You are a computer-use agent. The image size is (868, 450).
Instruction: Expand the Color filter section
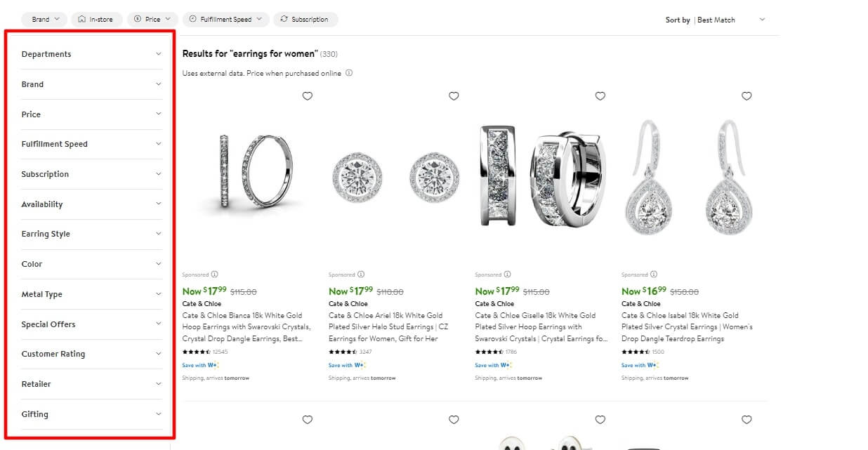(91, 264)
